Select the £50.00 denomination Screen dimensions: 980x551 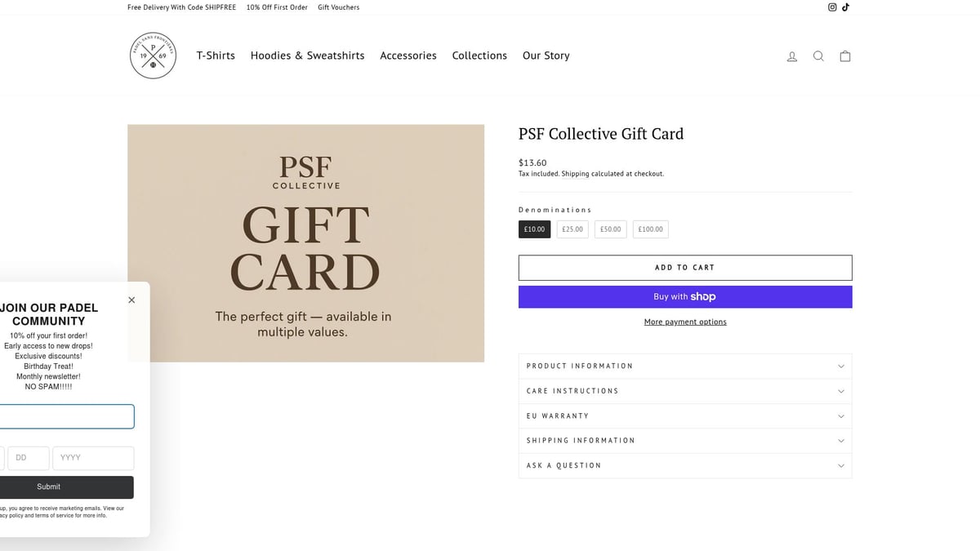click(610, 229)
